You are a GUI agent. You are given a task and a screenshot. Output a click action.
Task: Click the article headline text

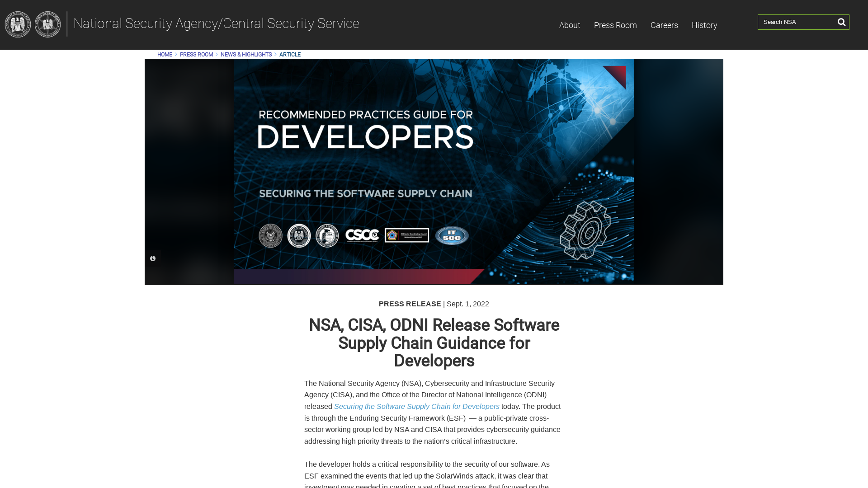click(x=434, y=343)
